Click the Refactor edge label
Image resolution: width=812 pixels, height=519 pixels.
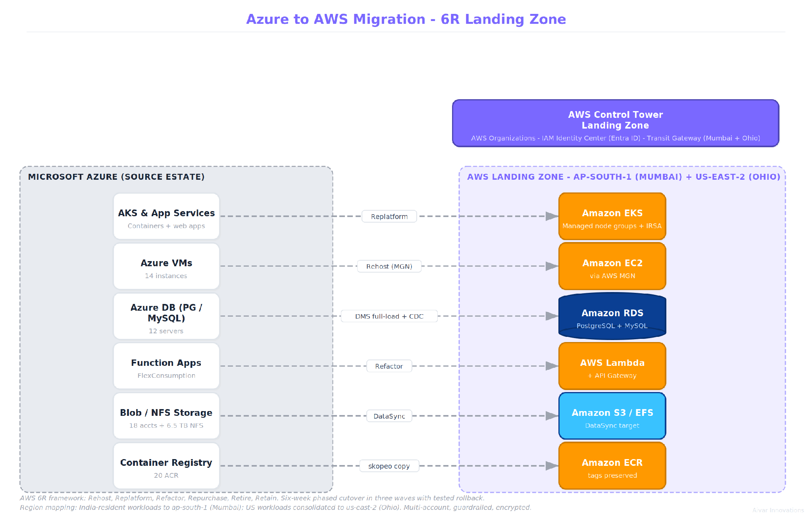pos(389,366)
